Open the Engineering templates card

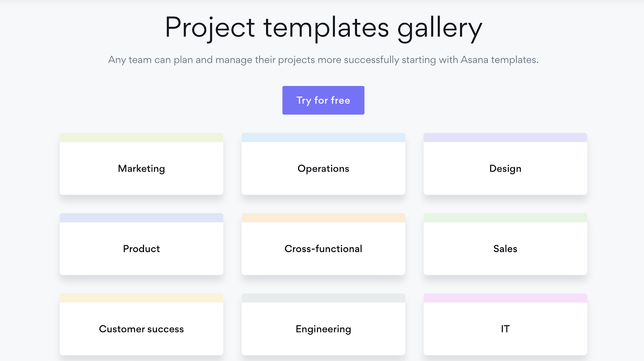(x=323, y=324)
